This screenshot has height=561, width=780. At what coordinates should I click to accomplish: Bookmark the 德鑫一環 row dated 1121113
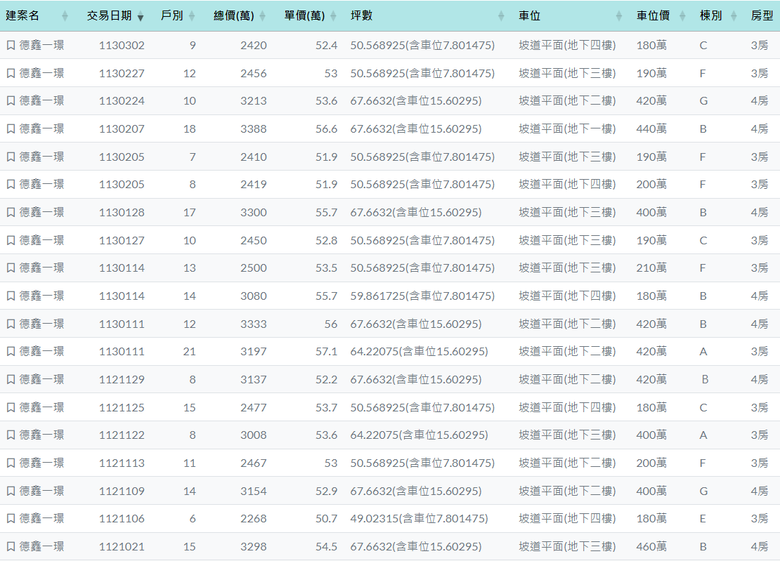(11, 463)
